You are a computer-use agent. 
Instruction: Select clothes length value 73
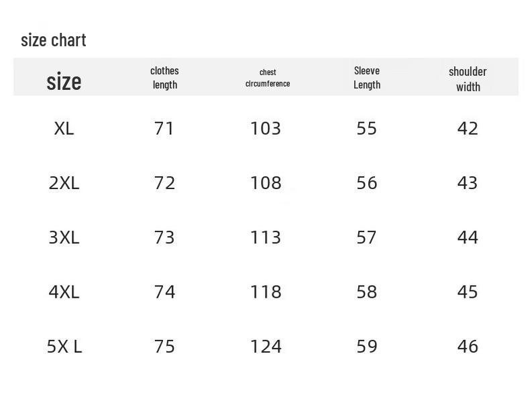coord(164,237)
